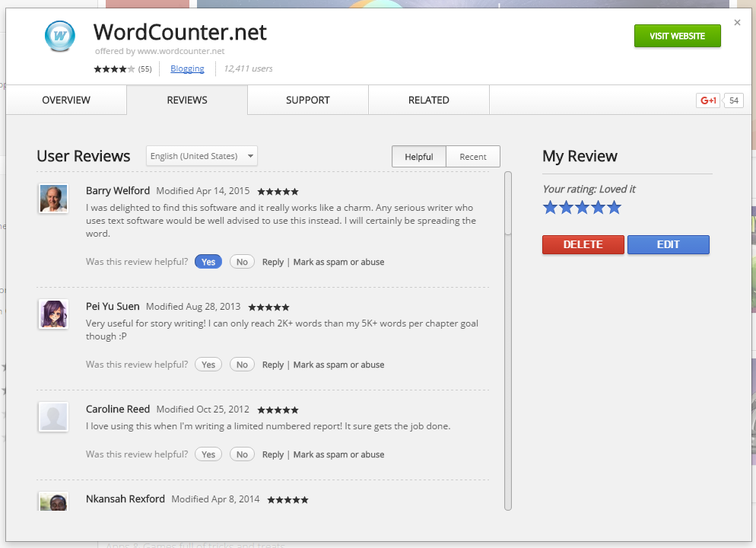Image resolution: width=756 pixels, height=548 pixels.
Task: Click the Visit Website button
Action: click(678, 37)
